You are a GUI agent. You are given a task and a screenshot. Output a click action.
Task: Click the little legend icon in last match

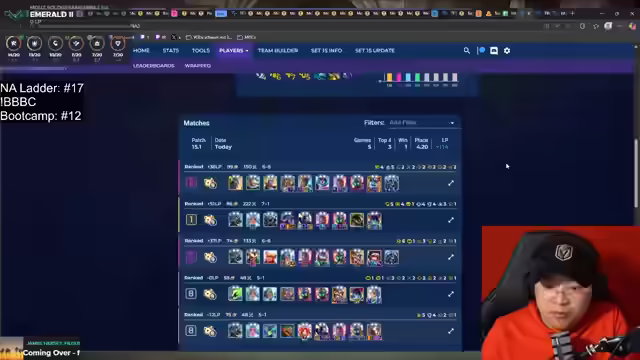[210, 331]
